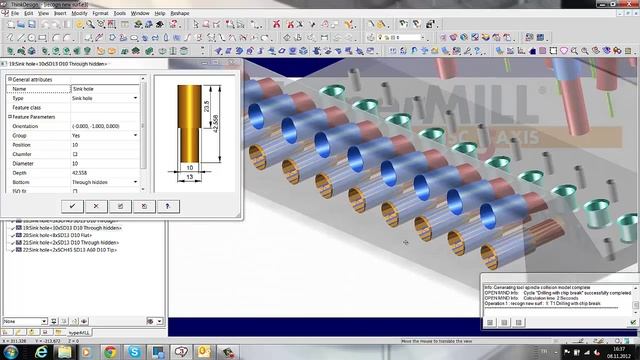Select 20:Sink hole 8xSD13 D10 Flat tree item

coord(57,236)
